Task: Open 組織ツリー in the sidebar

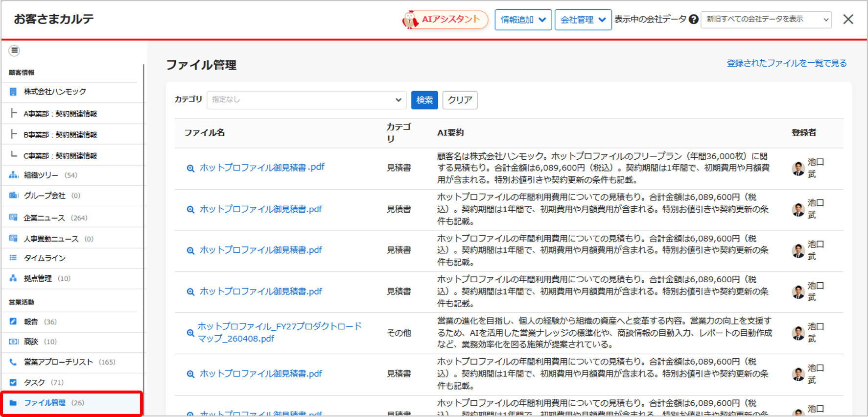Action: [x=41, y=175]
